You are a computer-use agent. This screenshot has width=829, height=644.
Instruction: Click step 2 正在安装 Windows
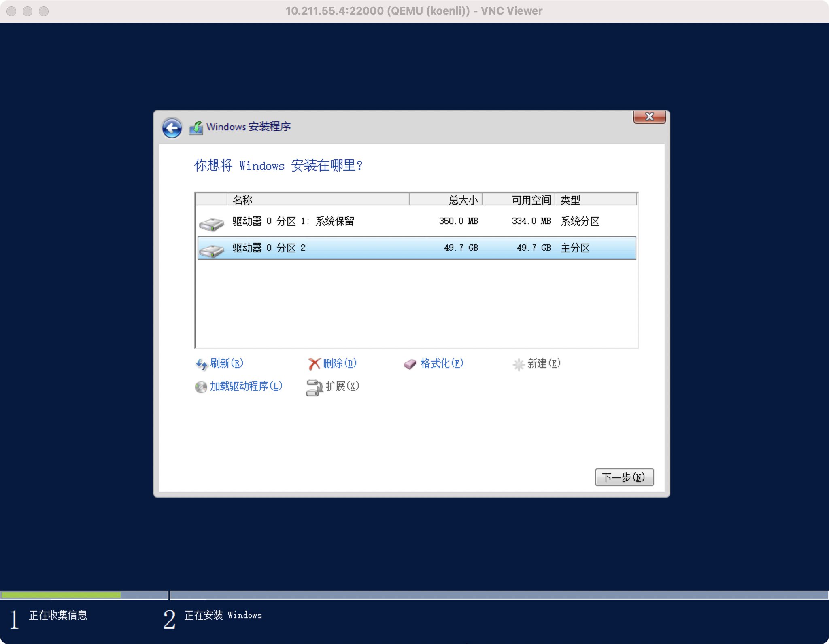[223, 615]
